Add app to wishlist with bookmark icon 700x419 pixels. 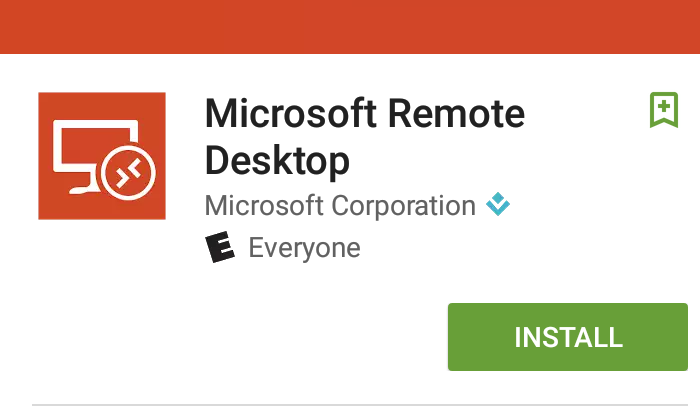(664, 110)
